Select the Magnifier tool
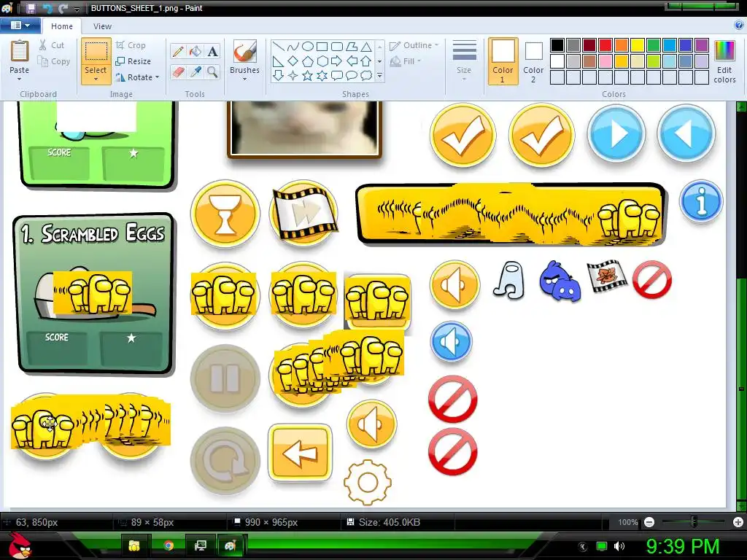 point(212,72)
